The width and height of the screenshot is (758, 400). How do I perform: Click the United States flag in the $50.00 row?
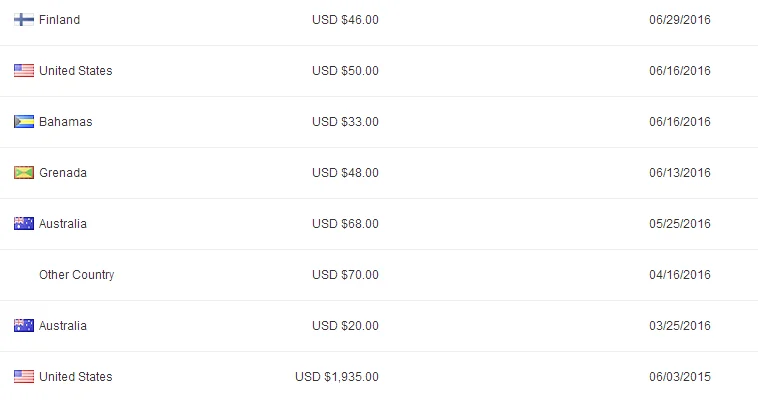24,71
